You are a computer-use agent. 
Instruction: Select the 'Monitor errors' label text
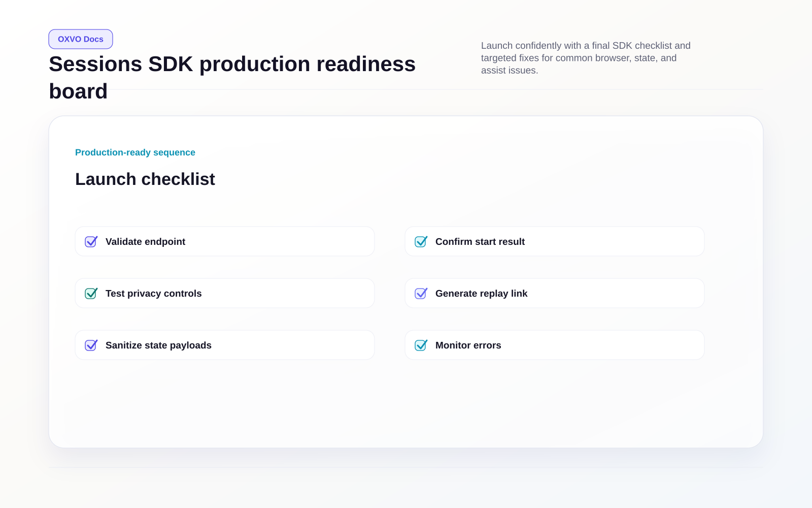point(468,345)
